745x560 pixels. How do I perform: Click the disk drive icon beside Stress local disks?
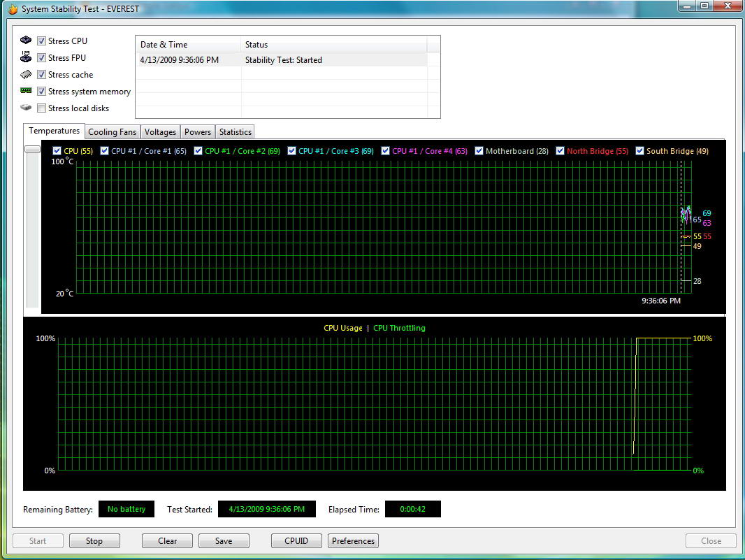(26, 108)
